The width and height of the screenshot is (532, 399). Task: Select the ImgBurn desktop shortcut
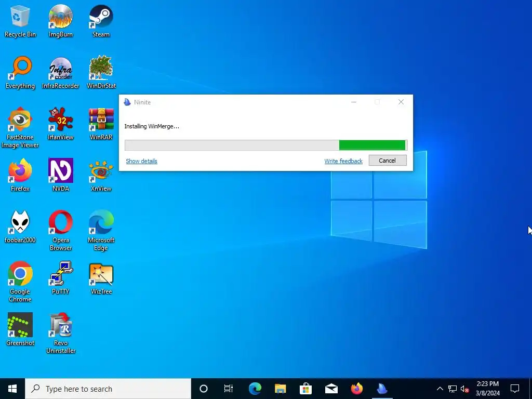[x=61, y=21]
